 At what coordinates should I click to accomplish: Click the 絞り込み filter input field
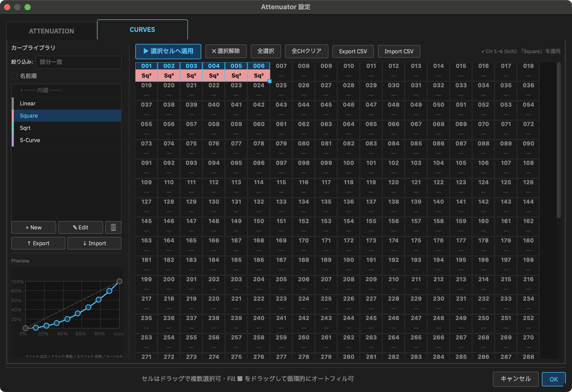(78, 62)
